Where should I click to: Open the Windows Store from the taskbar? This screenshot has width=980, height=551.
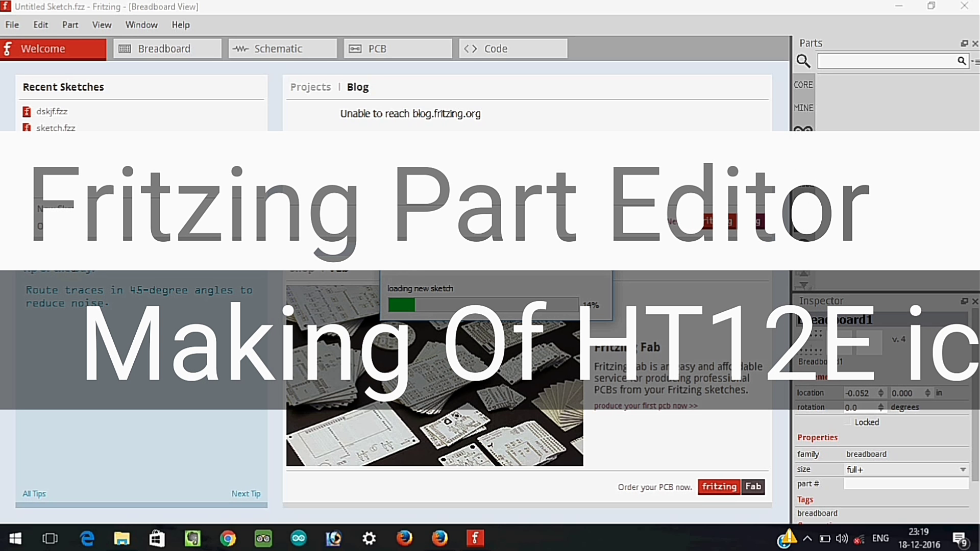click(x=157, y=538)
